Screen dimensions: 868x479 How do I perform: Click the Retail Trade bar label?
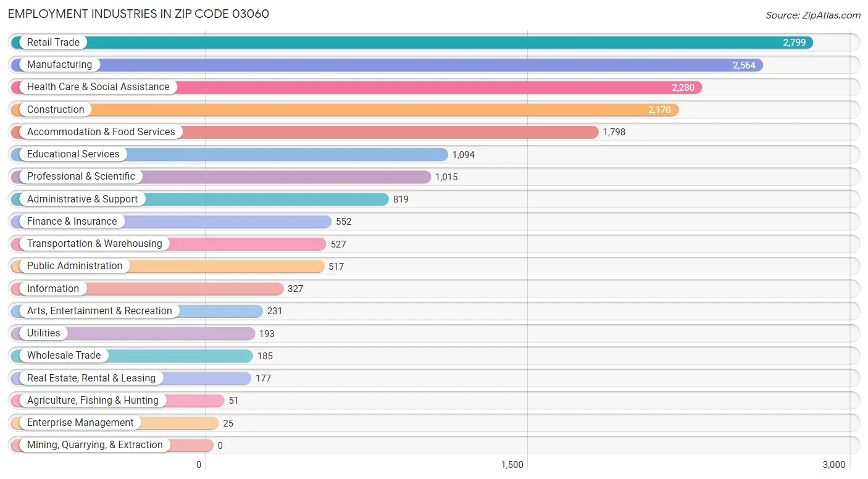[x=53, y=43]
